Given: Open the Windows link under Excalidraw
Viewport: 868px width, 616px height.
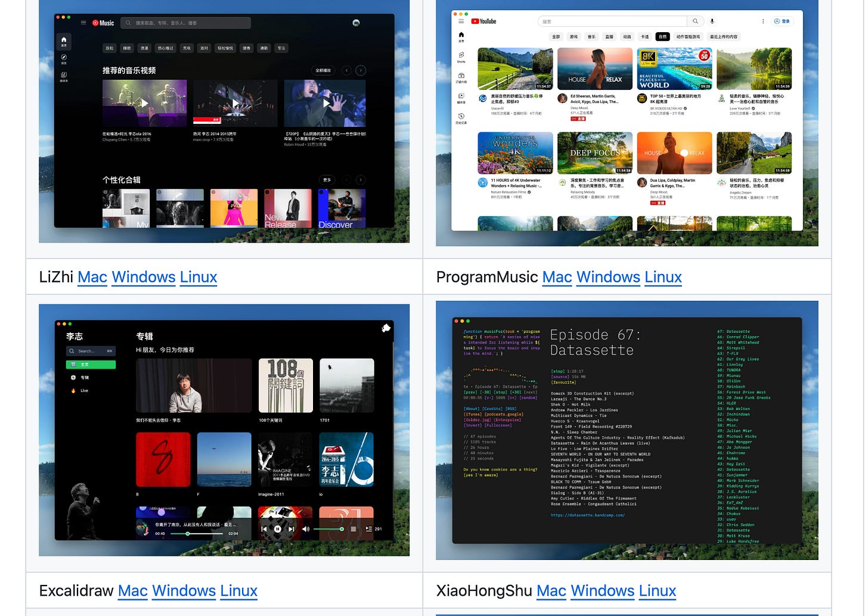Looking at the screenshot, I should (184, 591).
